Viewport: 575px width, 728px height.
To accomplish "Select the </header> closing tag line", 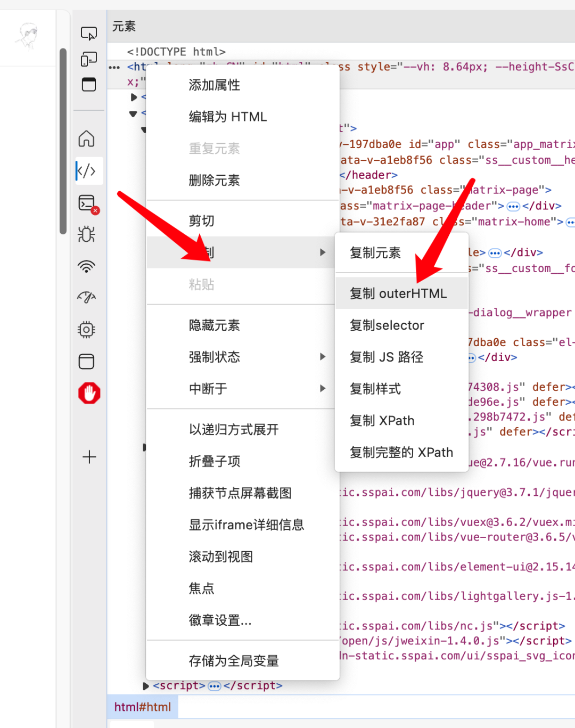I will tap(369, 175).
